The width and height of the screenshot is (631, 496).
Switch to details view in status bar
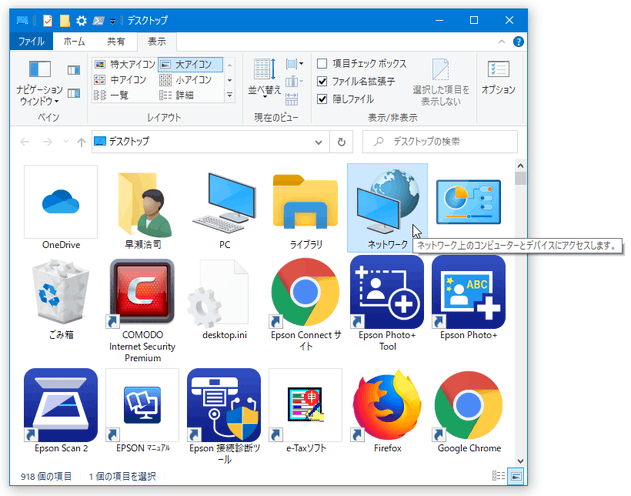click(x=499, y=476)
